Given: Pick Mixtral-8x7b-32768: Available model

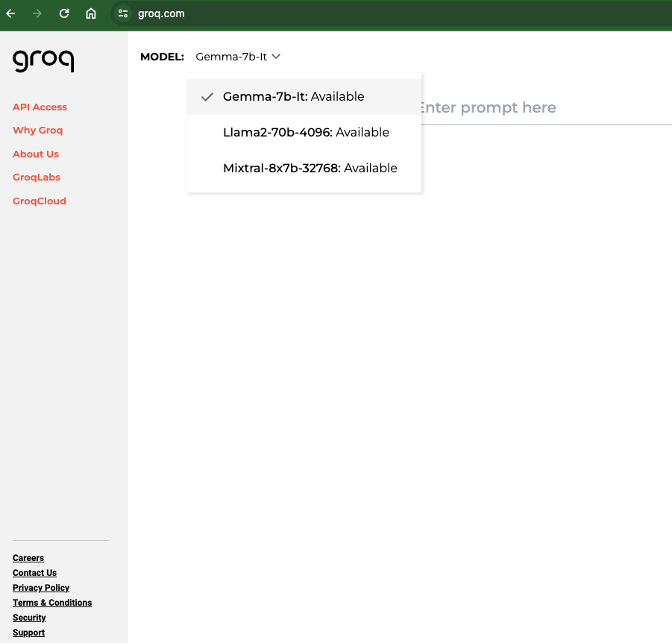Looking at the screenshot, I should click(x=304, y=168).
